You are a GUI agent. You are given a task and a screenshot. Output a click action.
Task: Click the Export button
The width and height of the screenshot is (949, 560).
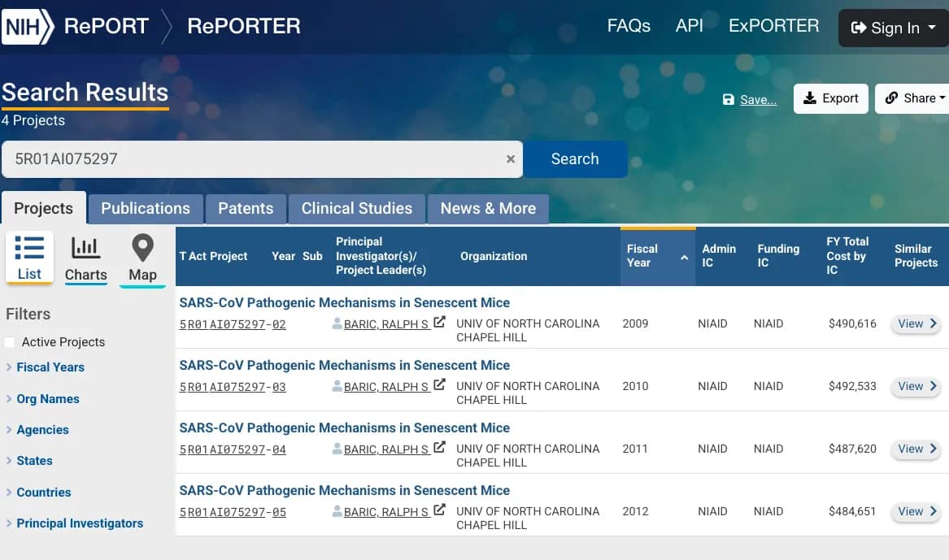click(831, 98)
